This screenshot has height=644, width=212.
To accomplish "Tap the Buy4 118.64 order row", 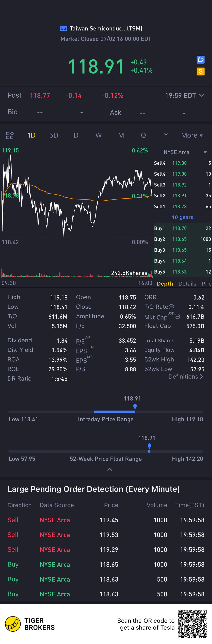I will [182, 261].
